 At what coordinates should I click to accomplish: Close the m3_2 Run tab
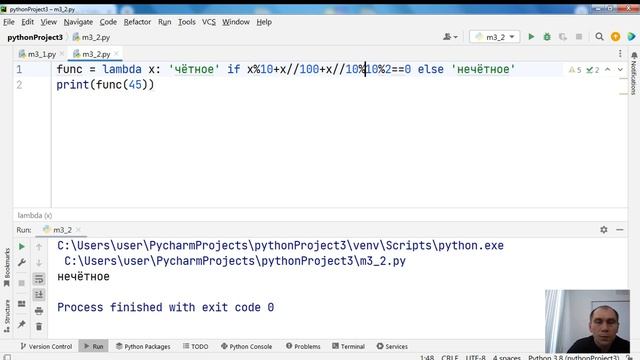tap(78, 229)
